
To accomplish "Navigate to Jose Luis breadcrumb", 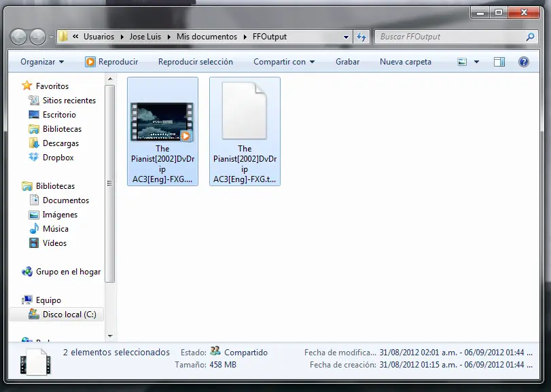I will [x=145, y=37].
